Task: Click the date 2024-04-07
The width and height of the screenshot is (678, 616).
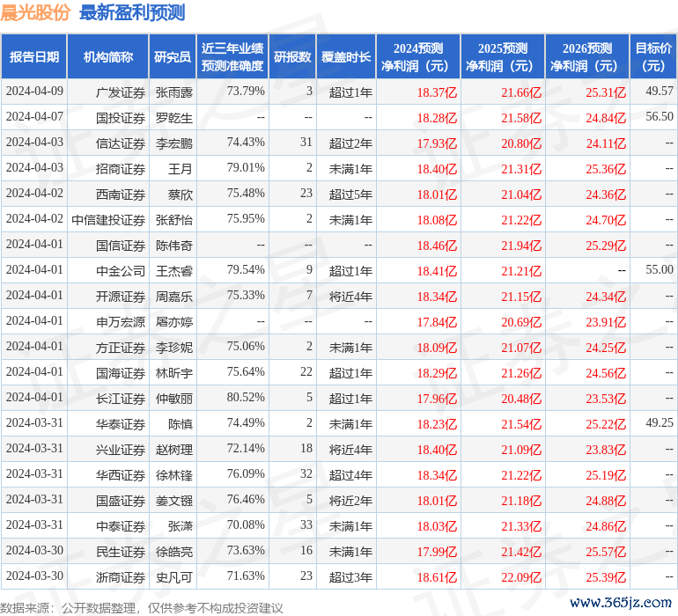Action: click(x=34, y=116)
